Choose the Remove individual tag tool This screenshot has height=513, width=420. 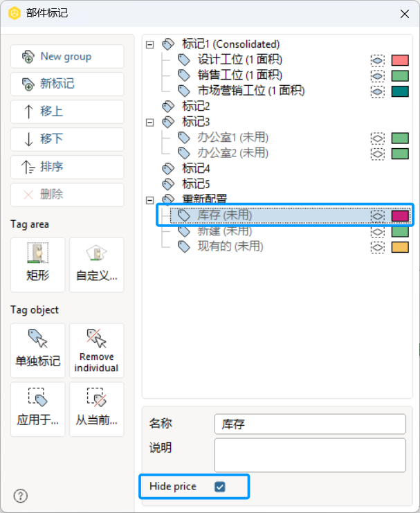(97, 350)
